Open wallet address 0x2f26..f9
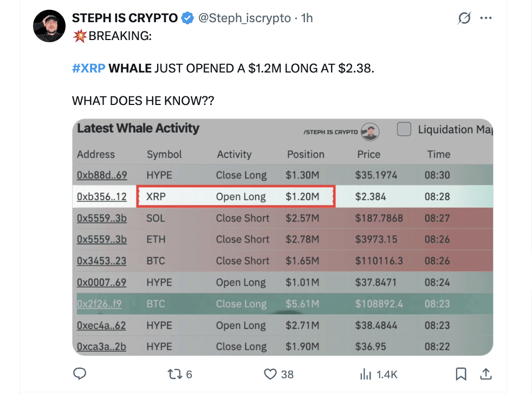The width and height of the screenshot is (532, 395). tap(99, 304)
